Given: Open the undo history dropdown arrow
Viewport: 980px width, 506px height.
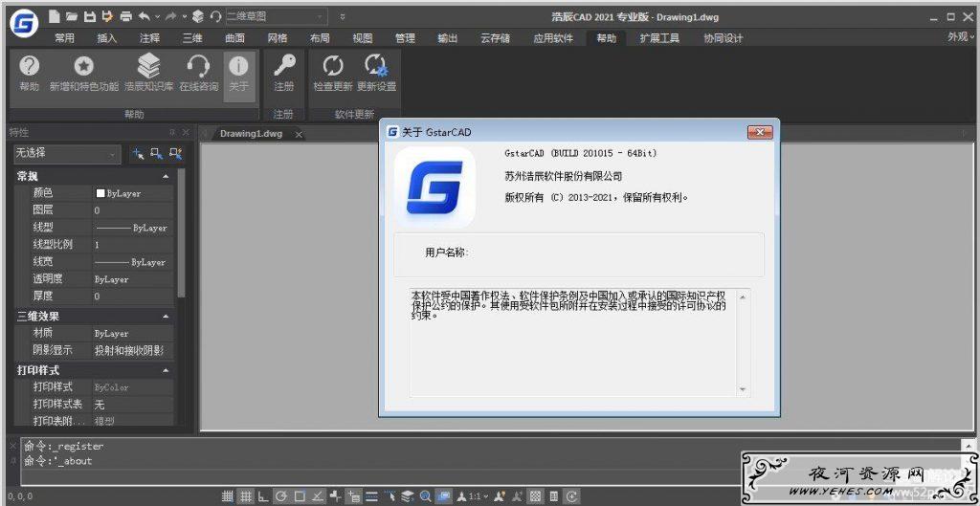Looking at the screenshot, I should [x=157, y=17].
